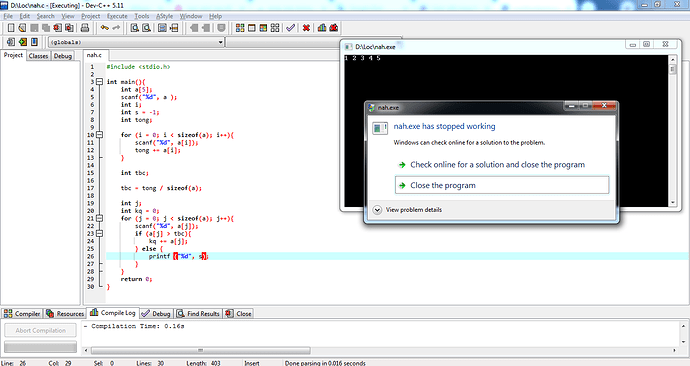The image size is (690, 366).
Task: Click the Print toolbar icon
Action: pyautogui.click(x=85, y=28)
